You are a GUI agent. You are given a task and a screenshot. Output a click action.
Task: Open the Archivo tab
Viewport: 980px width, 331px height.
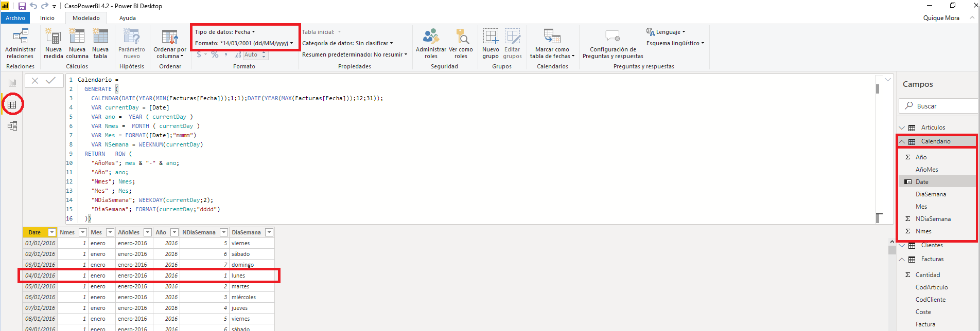click(x=15, y=18)
